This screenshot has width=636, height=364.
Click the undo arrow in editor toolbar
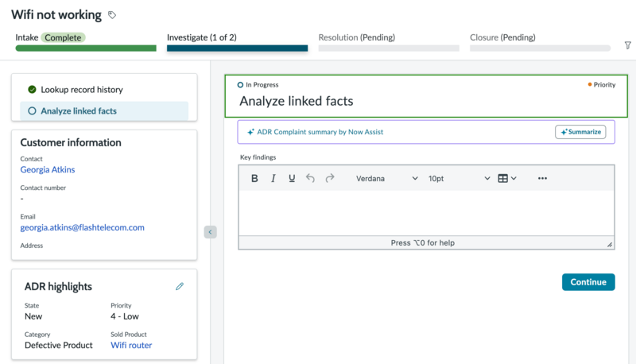310,178
